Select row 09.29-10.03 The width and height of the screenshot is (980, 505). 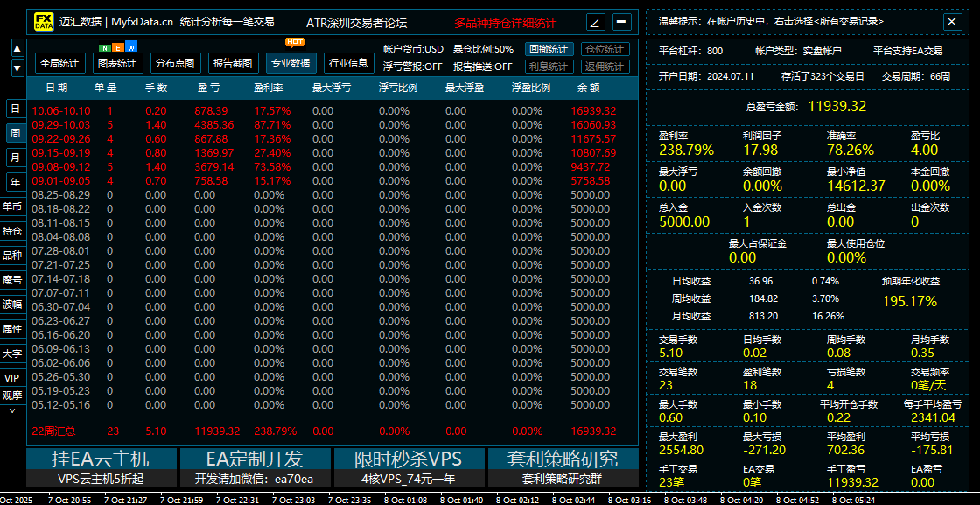(x=332, y=124)
